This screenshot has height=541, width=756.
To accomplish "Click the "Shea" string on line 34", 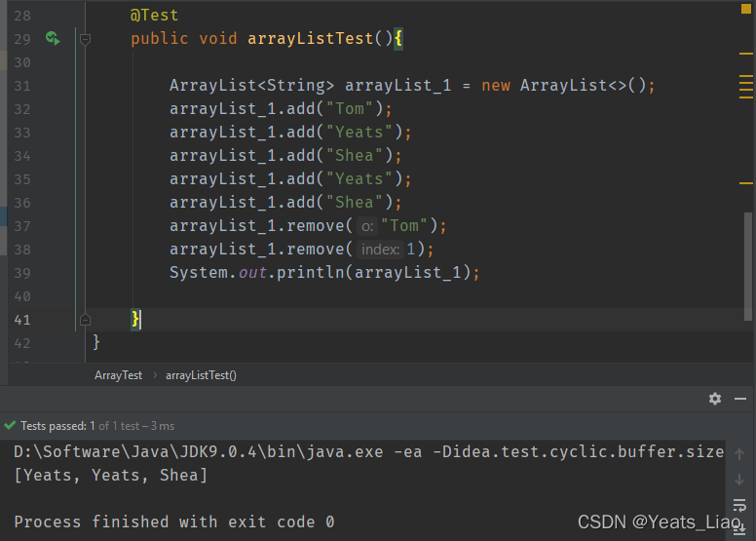I will tap(355, 155).
